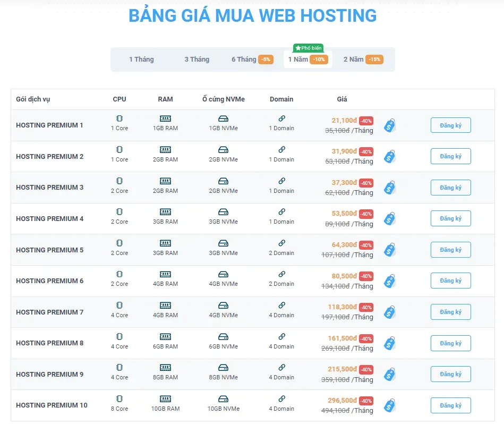
Task: Choose the 6 Tháng -5% tab
Action: tap(252, 60)
